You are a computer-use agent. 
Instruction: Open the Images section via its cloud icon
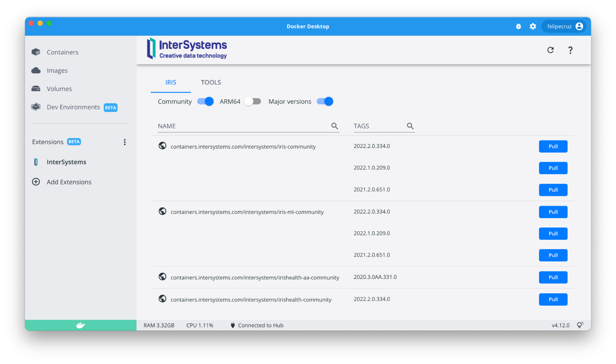36,70
